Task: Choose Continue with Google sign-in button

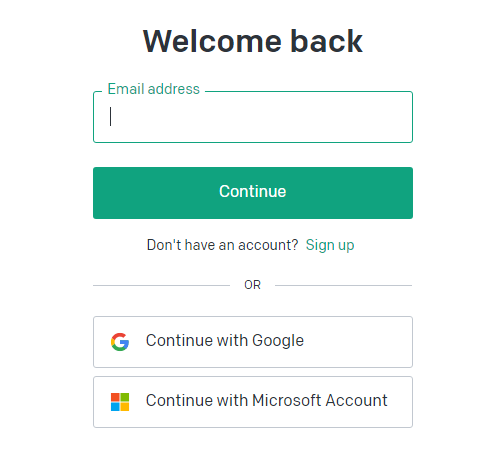Action: [x=253, y=342]
